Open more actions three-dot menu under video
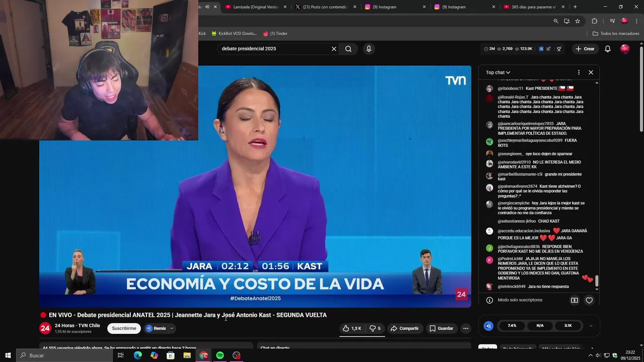Image resolution: width=644 pixels, height=362 pixels. tap(465, 328)
